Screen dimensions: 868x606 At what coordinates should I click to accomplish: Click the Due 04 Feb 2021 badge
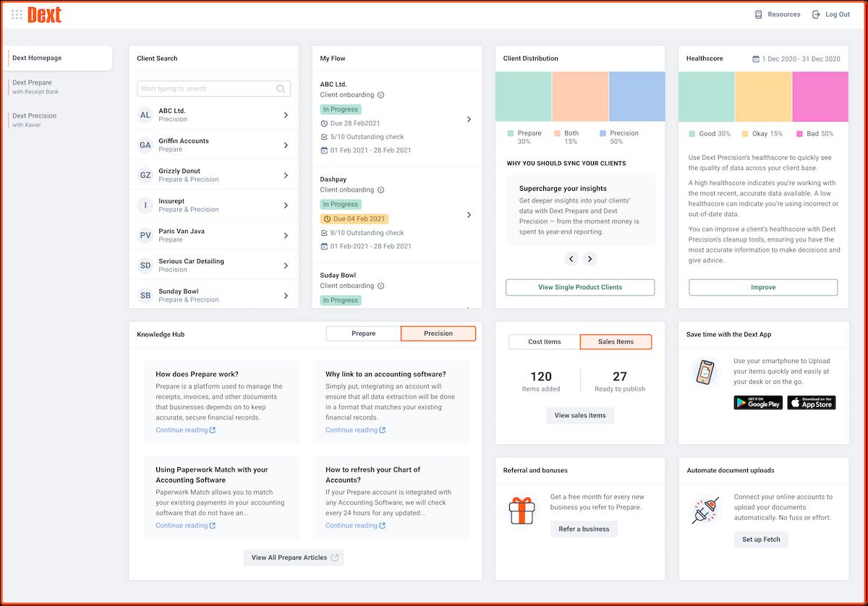coord(355,218)
